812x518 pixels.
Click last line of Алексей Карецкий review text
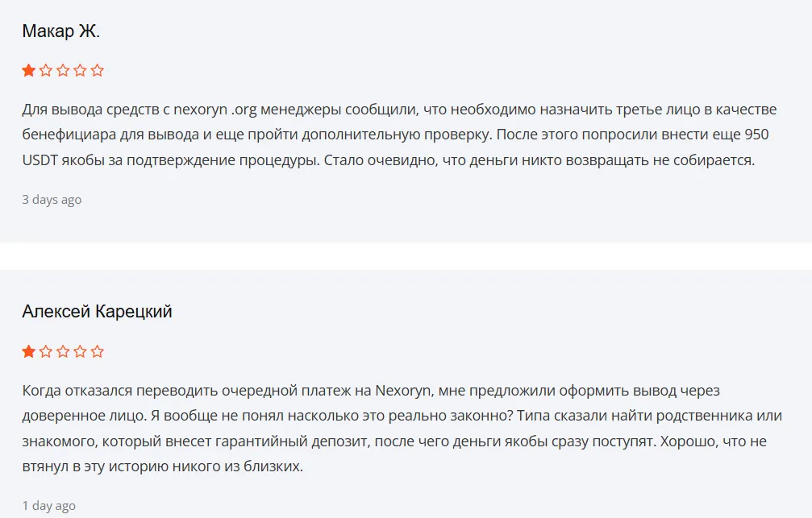click(x=163, y=466)
